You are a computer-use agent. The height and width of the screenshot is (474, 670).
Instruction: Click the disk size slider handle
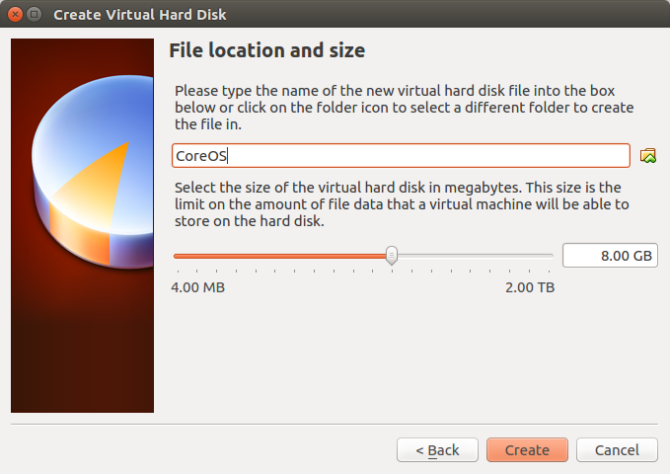pos(392,255)
